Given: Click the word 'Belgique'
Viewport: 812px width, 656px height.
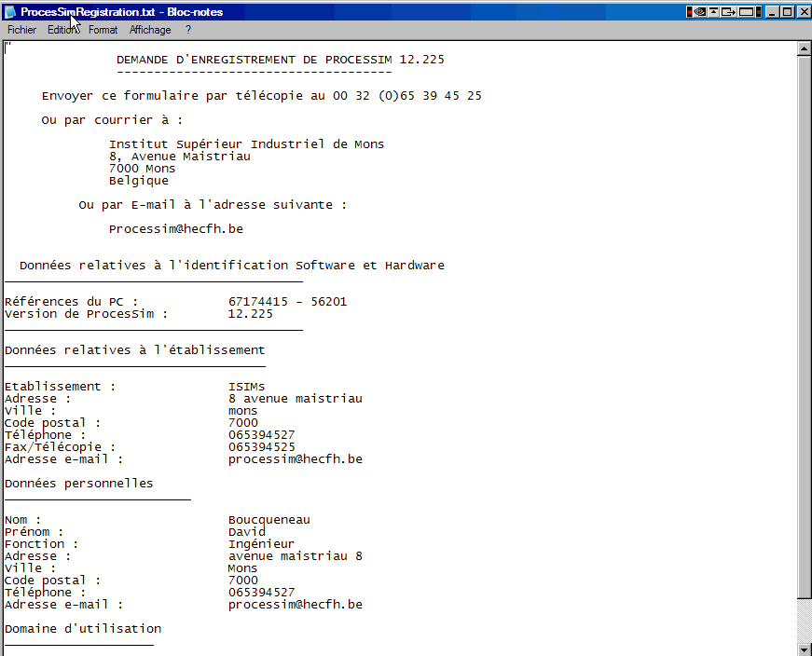Looking at the screenshot, I should 139,181.
